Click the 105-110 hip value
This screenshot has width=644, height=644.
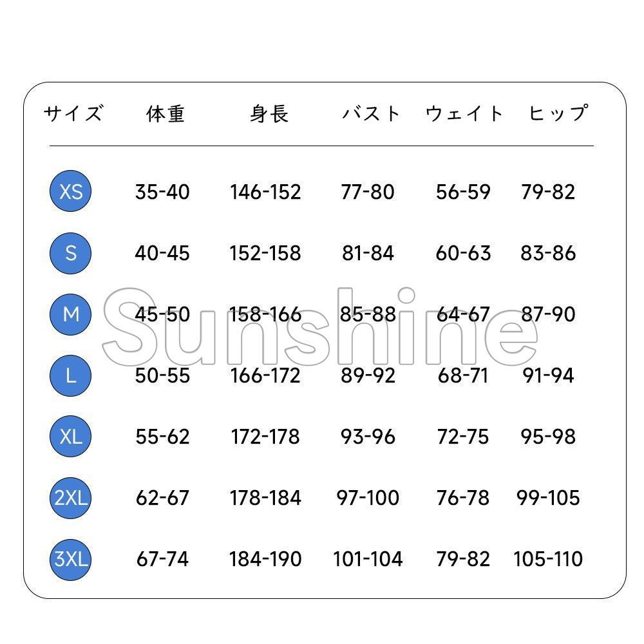point(548,559)
